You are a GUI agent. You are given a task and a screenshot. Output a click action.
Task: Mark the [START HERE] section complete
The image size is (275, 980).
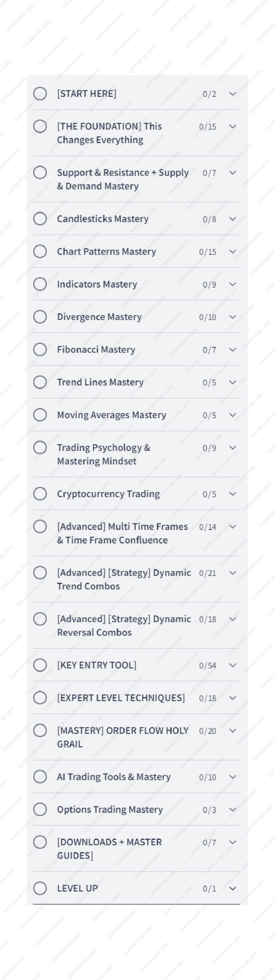[40, 94]
